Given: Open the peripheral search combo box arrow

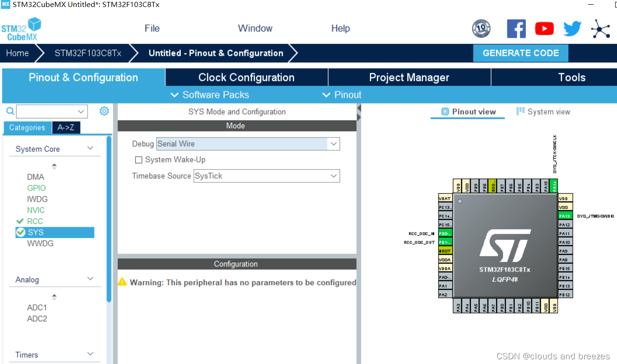Looking at the screenshot, I should point(81,112).
